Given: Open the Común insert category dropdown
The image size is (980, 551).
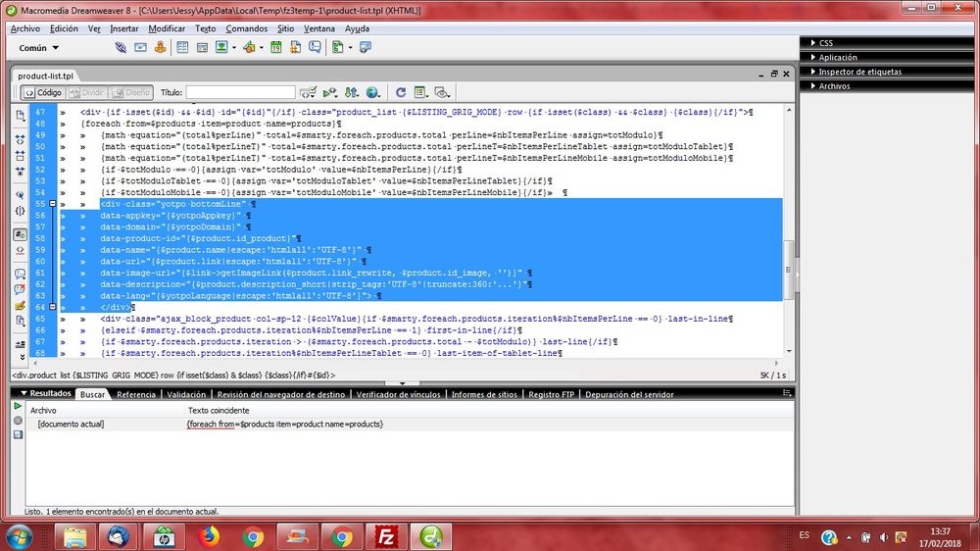Looking at the screenshot, I should pos(39,47).
